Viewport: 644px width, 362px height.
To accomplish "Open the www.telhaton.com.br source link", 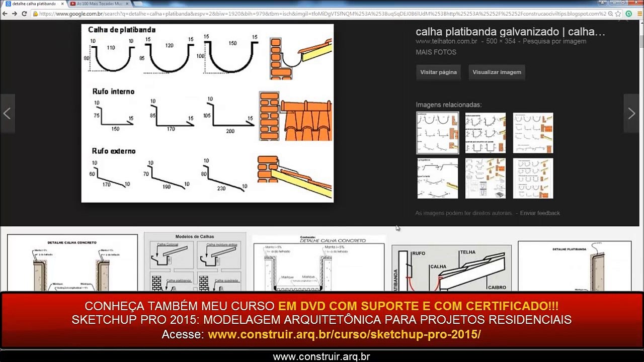I will click(447, 41).
